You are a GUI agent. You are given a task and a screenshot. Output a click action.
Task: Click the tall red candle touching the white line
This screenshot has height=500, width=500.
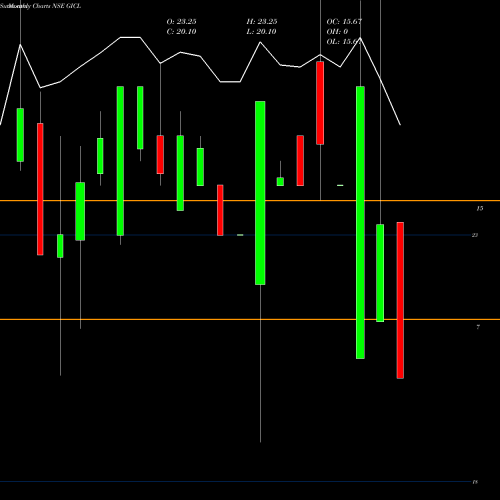pos(320,103)
